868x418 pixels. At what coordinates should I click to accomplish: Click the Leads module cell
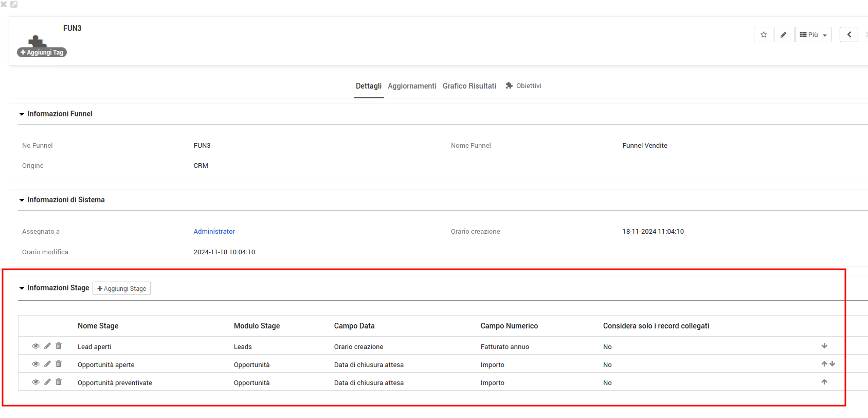pyautogui.click(x=243, y=347)
